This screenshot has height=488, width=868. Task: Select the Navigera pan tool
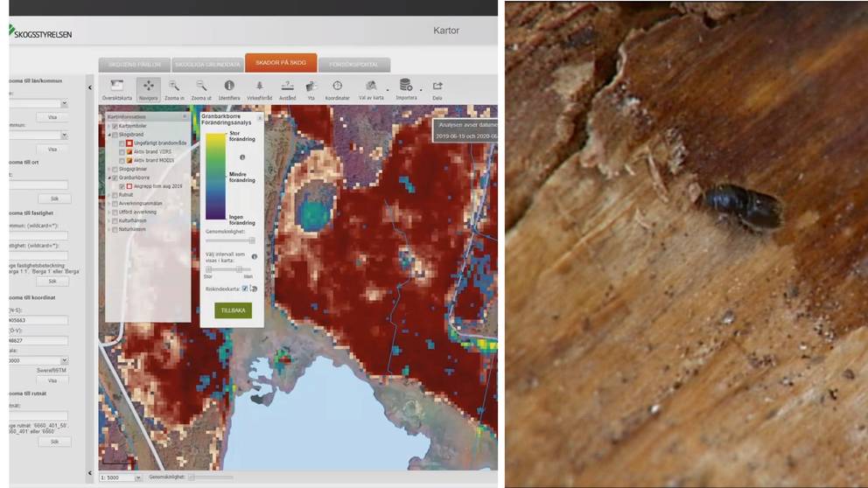[148, 87]
